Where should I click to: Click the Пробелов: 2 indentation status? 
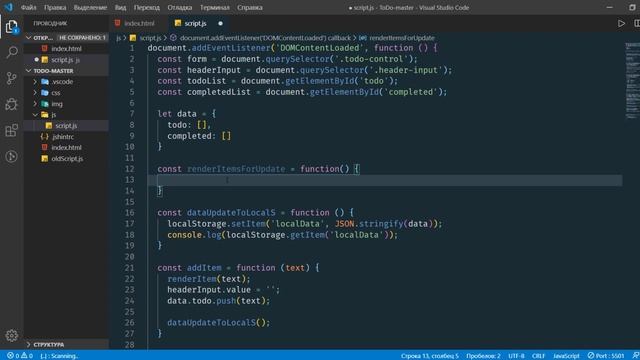point(483,356)
